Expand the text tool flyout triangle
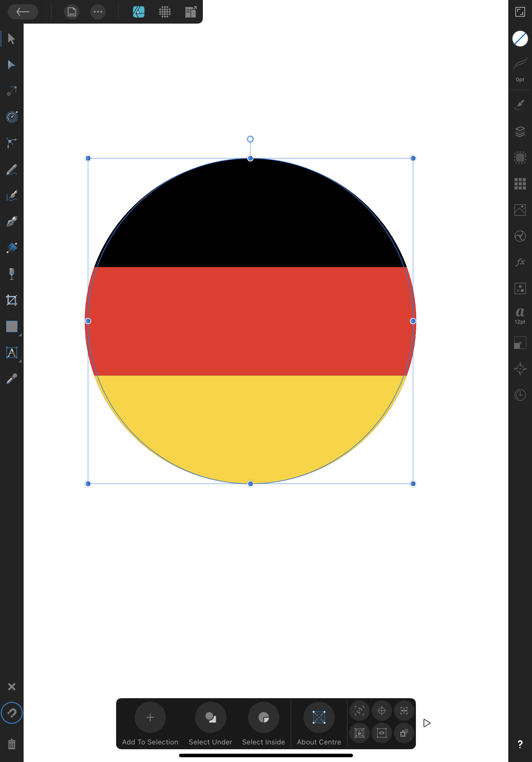This screenshot has height=762, width=532. [x=19, y=362]
